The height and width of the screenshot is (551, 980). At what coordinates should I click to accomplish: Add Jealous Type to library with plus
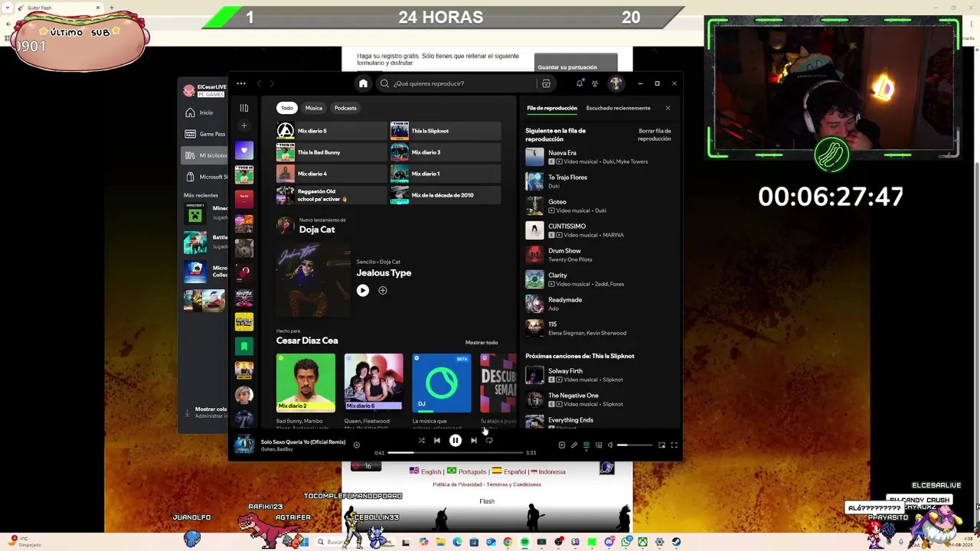tap(383, 290)
